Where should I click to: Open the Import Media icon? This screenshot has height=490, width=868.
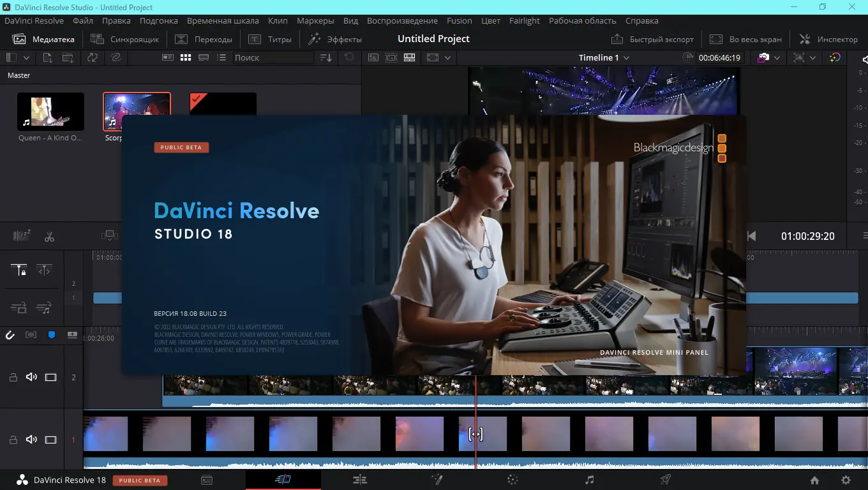click(x=47, y=57)
